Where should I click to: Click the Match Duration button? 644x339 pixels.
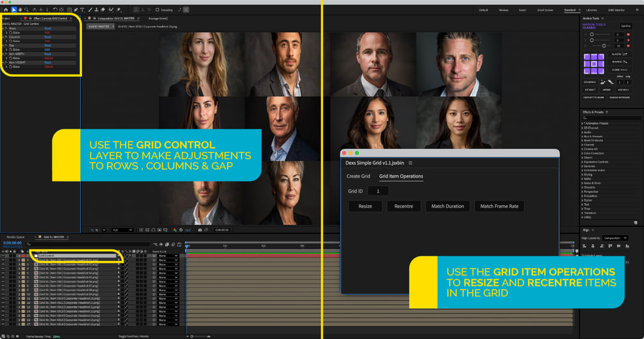click(448, 206)
